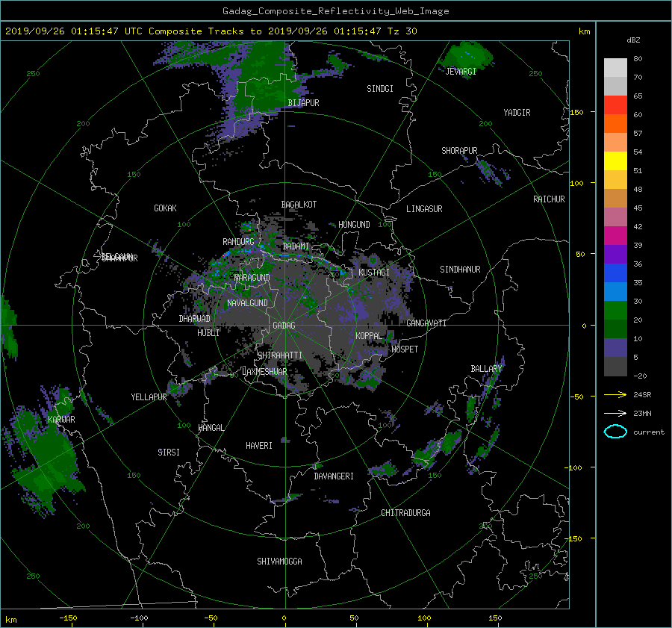Click the HUNGUND label
Viewport: 672px width, 628px height.
(x=354, y=225)
